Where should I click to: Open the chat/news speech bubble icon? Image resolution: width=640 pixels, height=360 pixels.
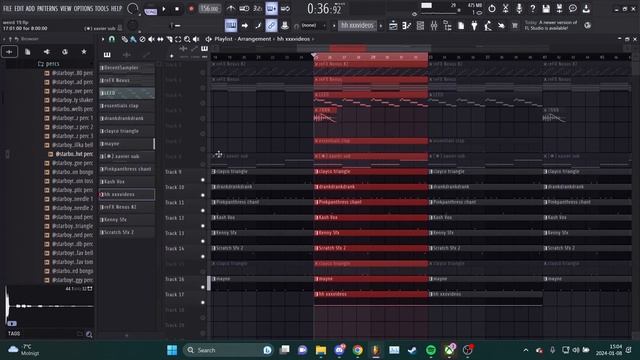[x=573, y=8]
